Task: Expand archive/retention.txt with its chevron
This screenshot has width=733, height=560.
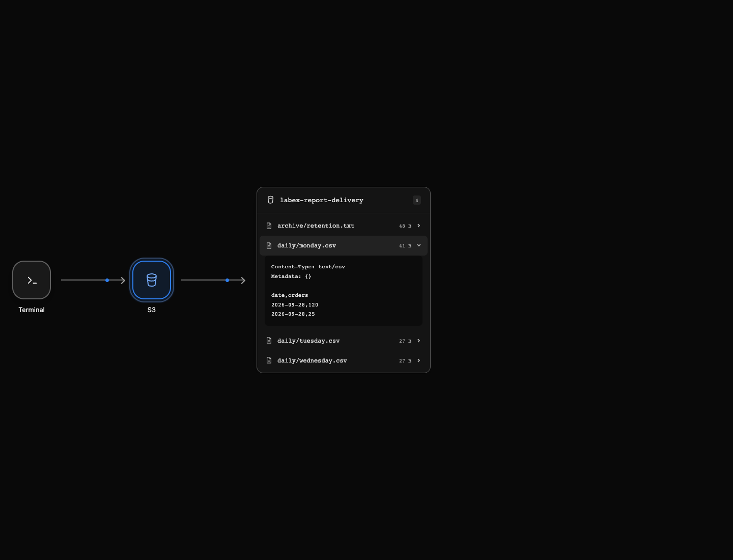Action: coord(419,226)
